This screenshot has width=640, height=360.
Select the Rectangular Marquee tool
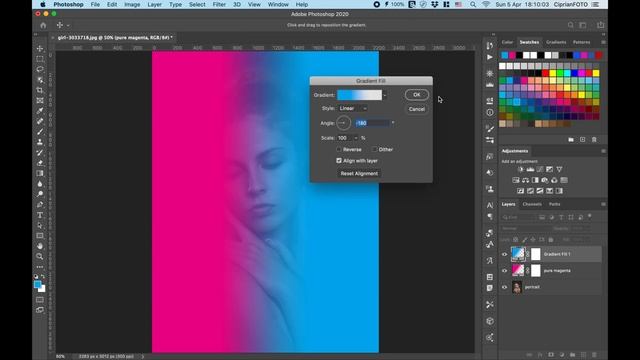click(x=40, y=59)
